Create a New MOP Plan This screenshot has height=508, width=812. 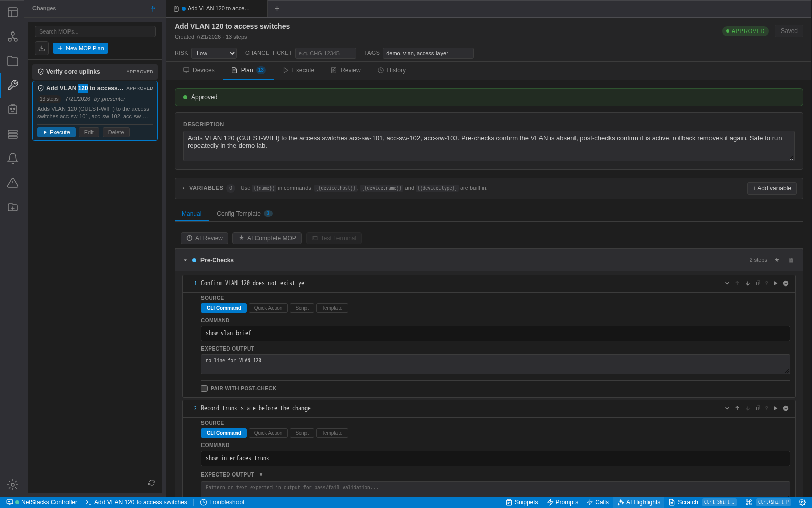(x=80, y=48)
